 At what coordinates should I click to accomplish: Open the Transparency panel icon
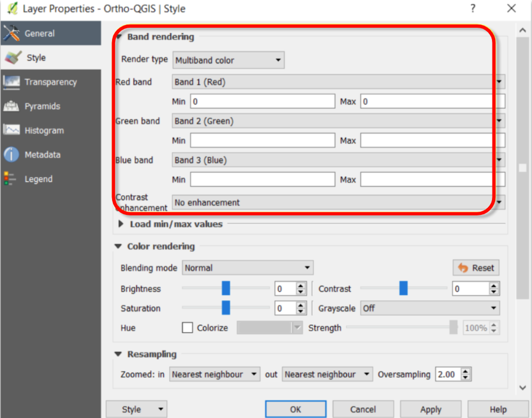[x=11, y=82]
